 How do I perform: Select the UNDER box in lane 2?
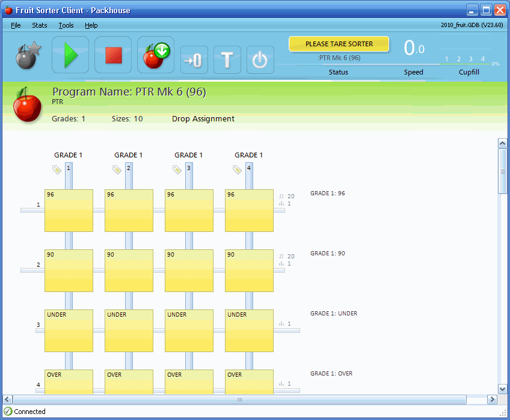pyautogui.click(x=129, y=330)
